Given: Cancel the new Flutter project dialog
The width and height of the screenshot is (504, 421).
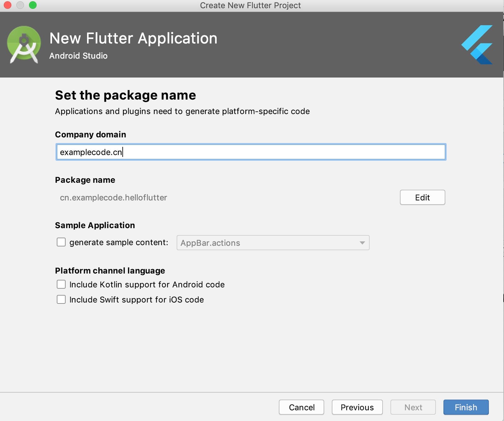Looking at the screenshot, I should (302, 407).
